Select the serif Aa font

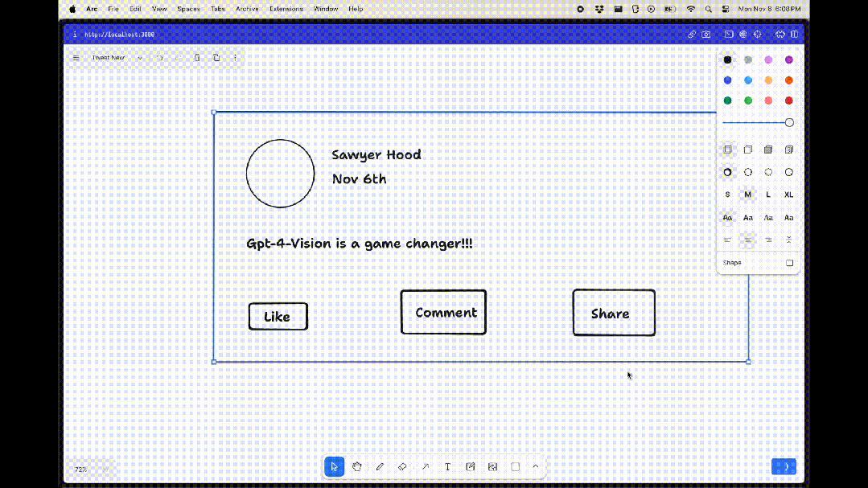click(x=768, y=217)
